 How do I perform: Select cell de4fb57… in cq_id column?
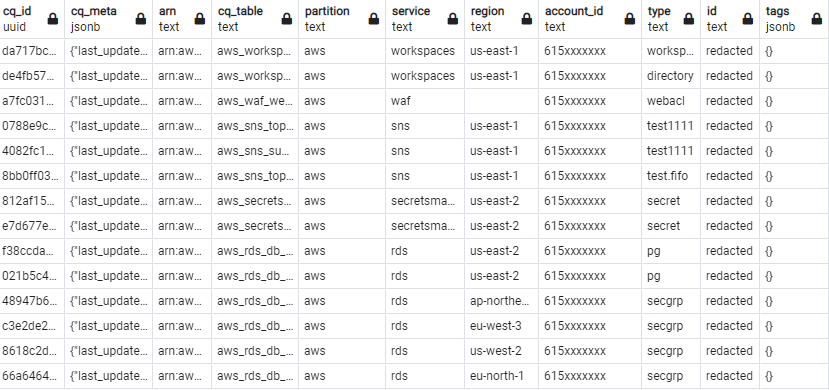(x=32, y=76)
